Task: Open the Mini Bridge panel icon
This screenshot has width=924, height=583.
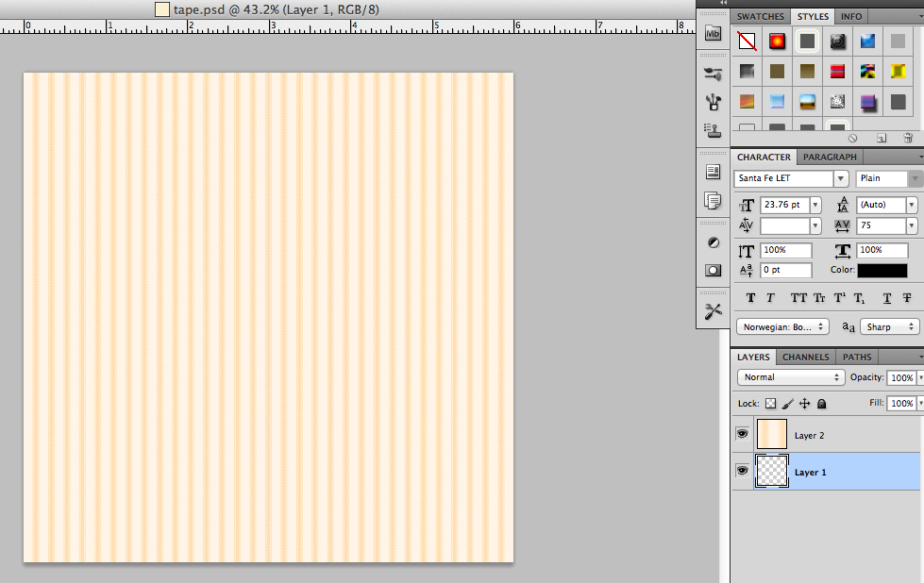Action: (x=713, y=35)
